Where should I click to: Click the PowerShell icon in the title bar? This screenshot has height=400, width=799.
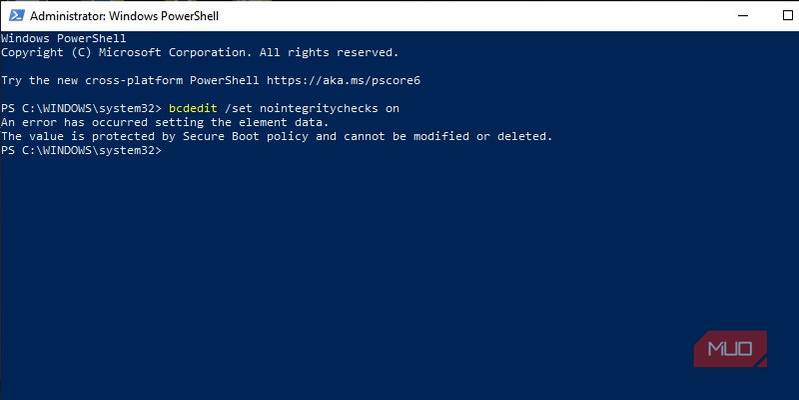(14, 16)
